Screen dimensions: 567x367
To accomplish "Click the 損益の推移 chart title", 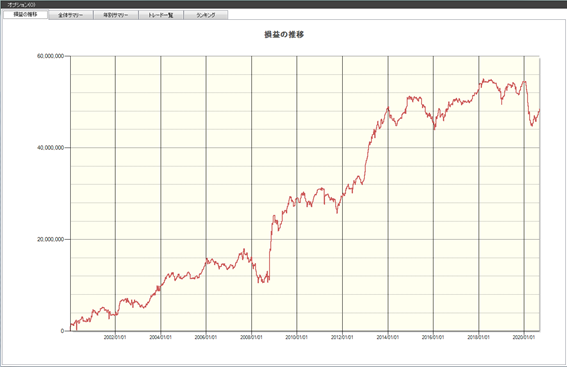I will [284, 35].
